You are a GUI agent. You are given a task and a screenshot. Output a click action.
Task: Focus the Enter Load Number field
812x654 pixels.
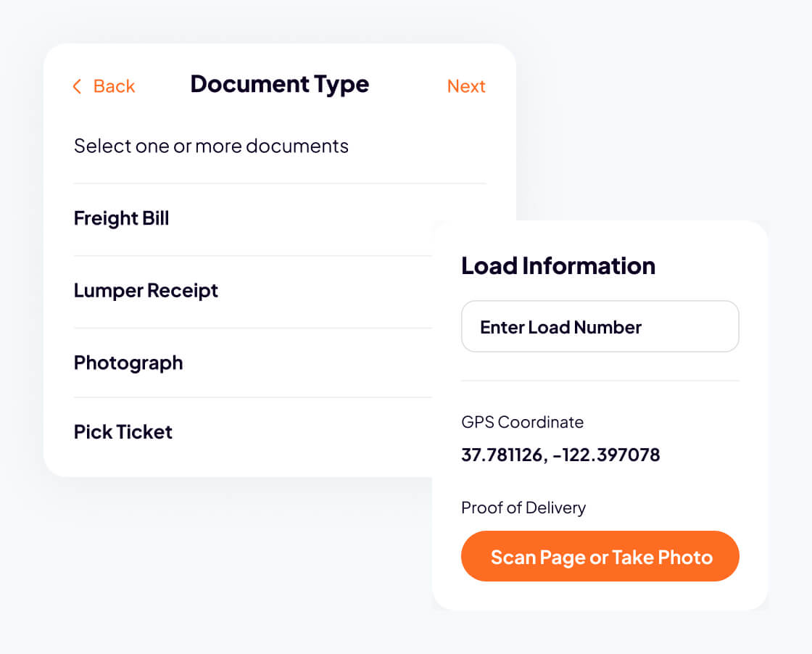[600, 327]
